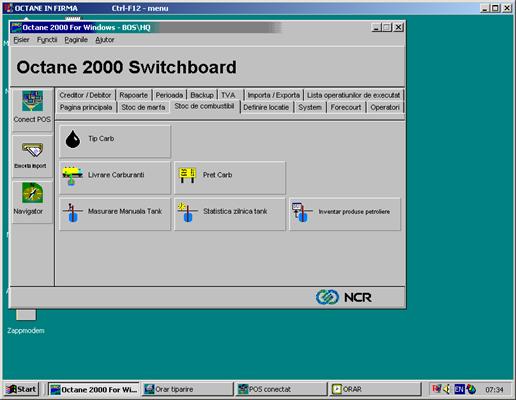
Task: Click the Executa import icon
Action: pyautogui.click(x=32, y=150)
